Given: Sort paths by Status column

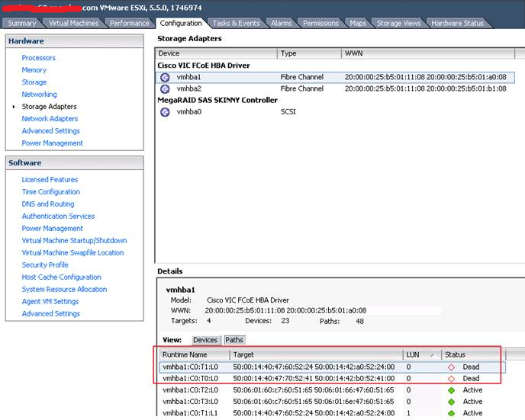Looking at the screenshot, I should 473,354.
